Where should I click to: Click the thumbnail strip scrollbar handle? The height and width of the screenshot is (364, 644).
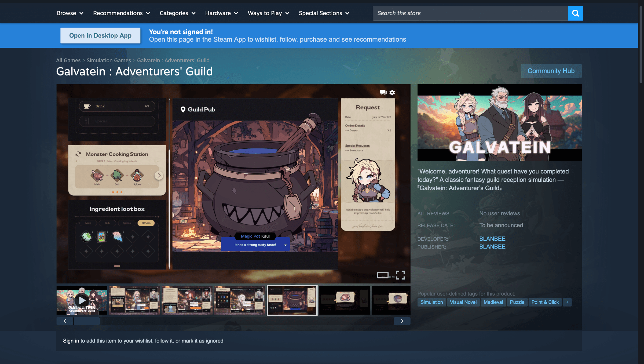(x=87, y=321)
